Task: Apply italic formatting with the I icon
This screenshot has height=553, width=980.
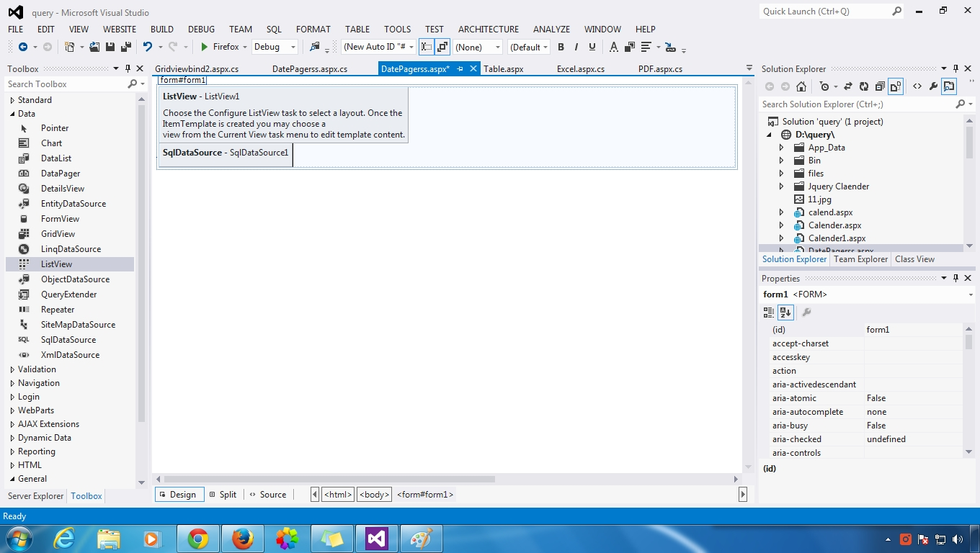Action: tap(576, 47)
